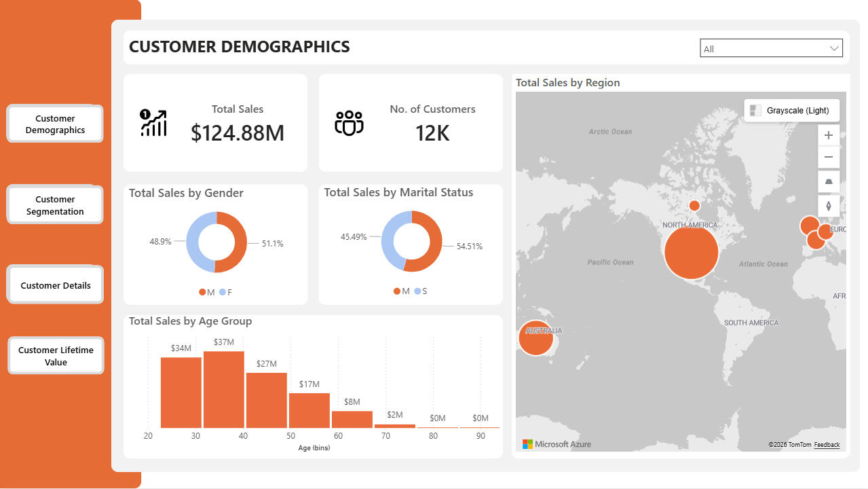The width and height of the screenshot is (868, 489).
Task: Click the customers group icon
Action: [x=349, y=123]
